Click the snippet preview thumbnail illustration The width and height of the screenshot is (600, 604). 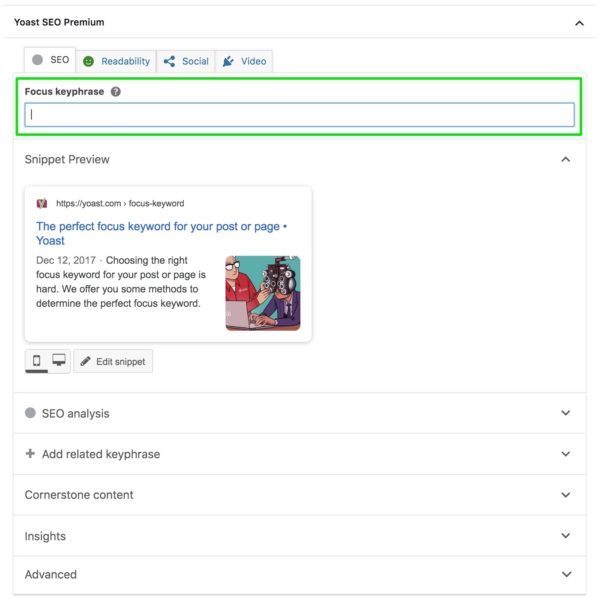coord(262,293)
